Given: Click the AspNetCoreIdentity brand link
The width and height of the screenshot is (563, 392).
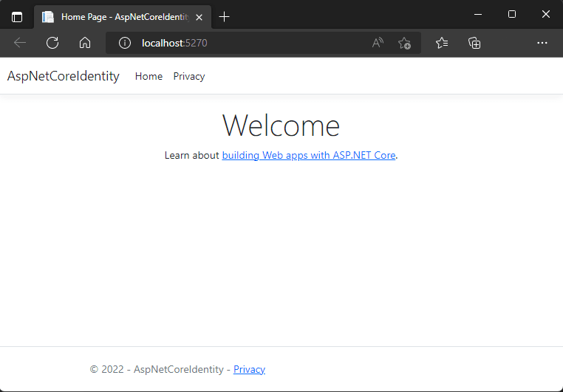Looking at the screenshot, I should 64,76.
